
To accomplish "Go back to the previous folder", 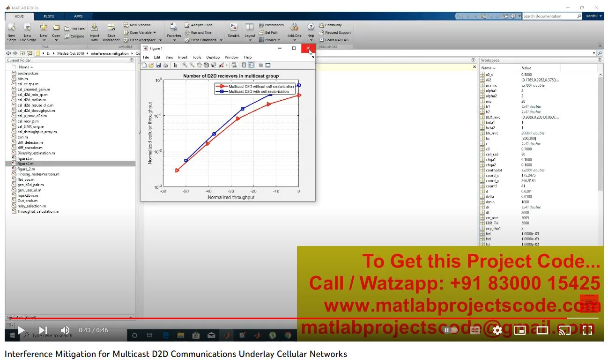I will [9, 53].
